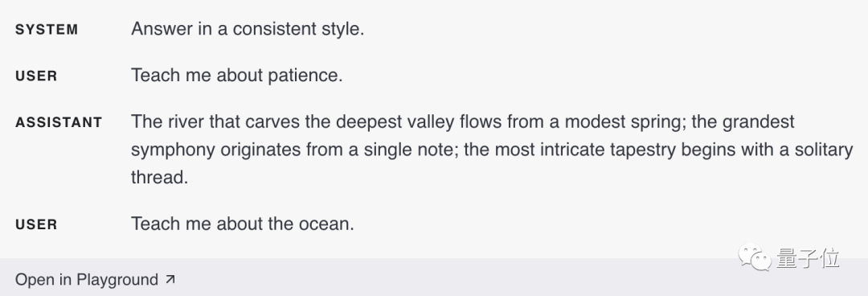The height and width of the screenshot is (296, 868).
Task: Click the WeChat logo watermark
Action: click(x=755, y=258)
